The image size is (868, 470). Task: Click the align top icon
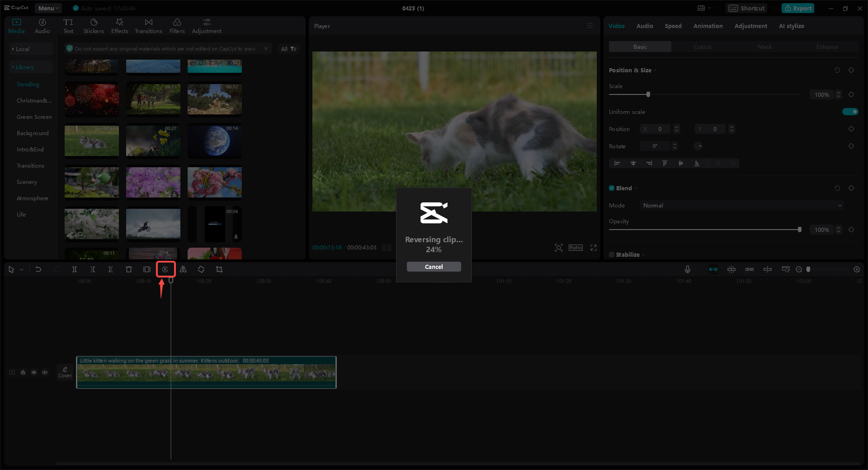[x=665, y=163]
